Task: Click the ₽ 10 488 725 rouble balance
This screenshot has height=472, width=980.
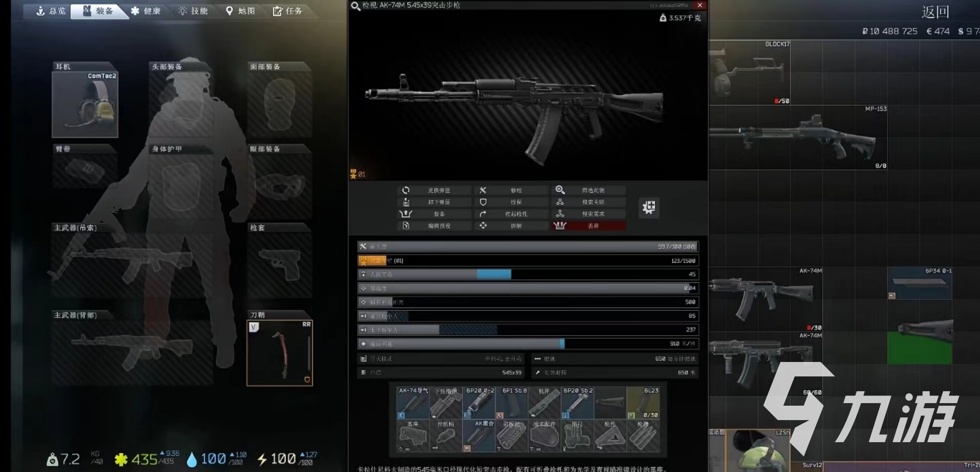Action: [890, 31]
